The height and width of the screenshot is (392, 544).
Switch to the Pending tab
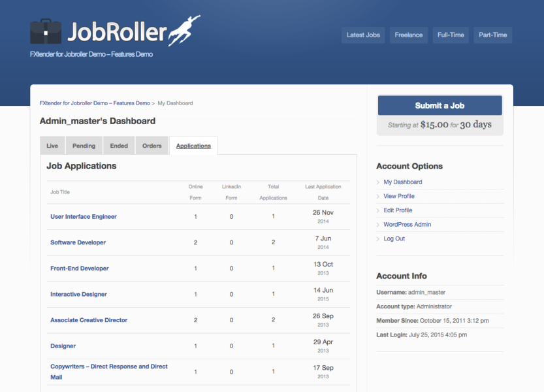(84, 145)
